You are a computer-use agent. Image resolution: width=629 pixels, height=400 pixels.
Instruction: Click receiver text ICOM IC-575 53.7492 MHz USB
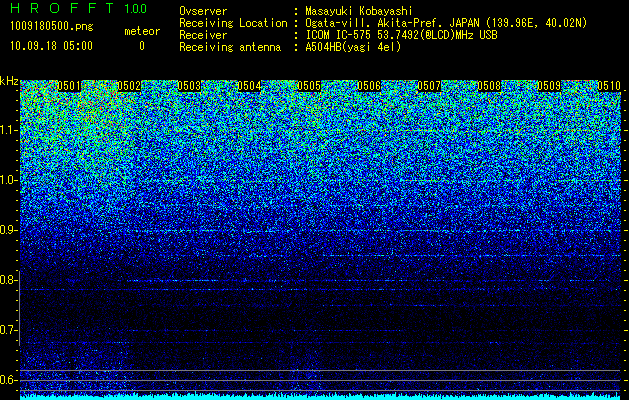pyautogui.click(x=401, y=35)
